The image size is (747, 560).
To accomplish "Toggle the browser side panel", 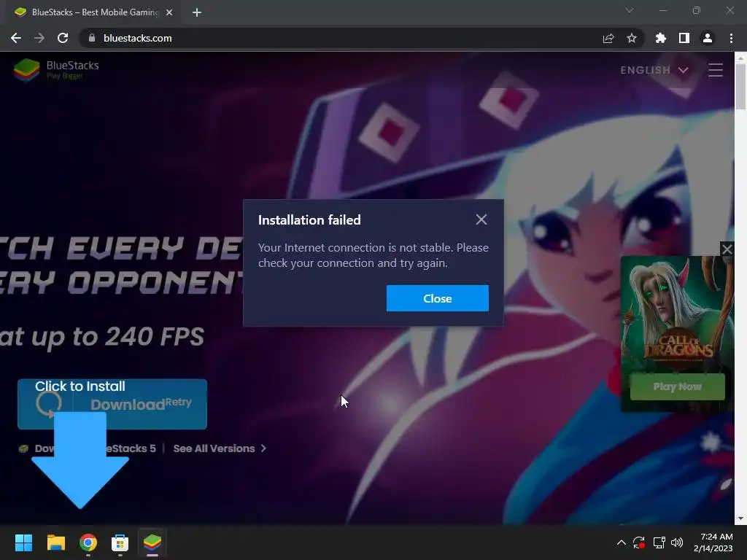I will 684,38.
